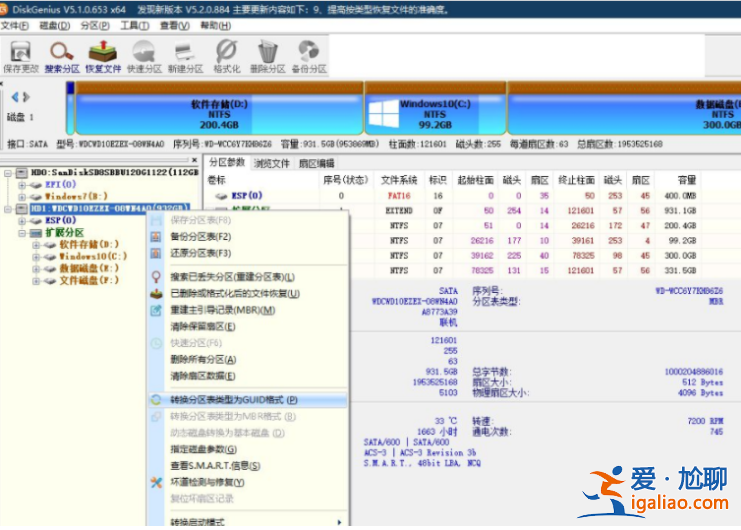Viewport: 741px width, 530px height.
Task: Open the 查看(V) menu
Action: pyautogui.click(x=175, y=26)
